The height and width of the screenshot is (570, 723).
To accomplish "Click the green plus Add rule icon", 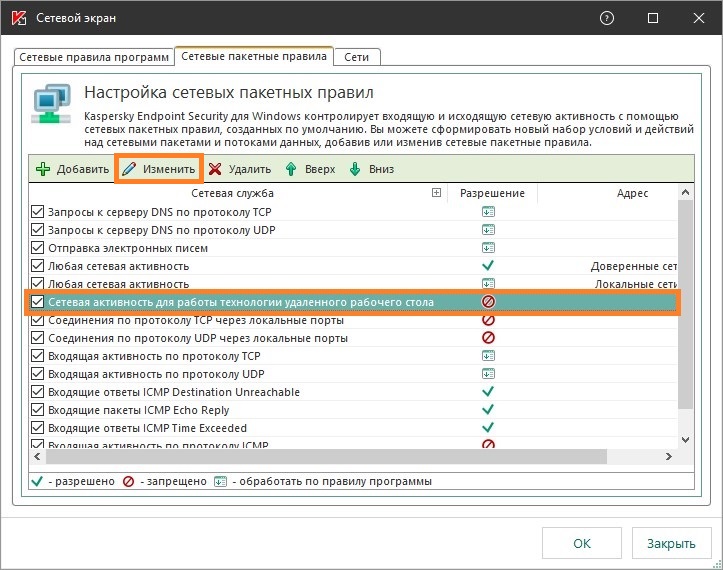I will pyautogui.click(x=43, y=169).
